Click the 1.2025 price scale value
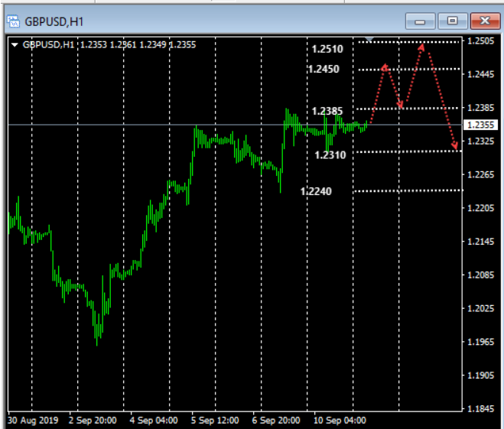This screenshot has height=429, width=504. pos(481,308)
